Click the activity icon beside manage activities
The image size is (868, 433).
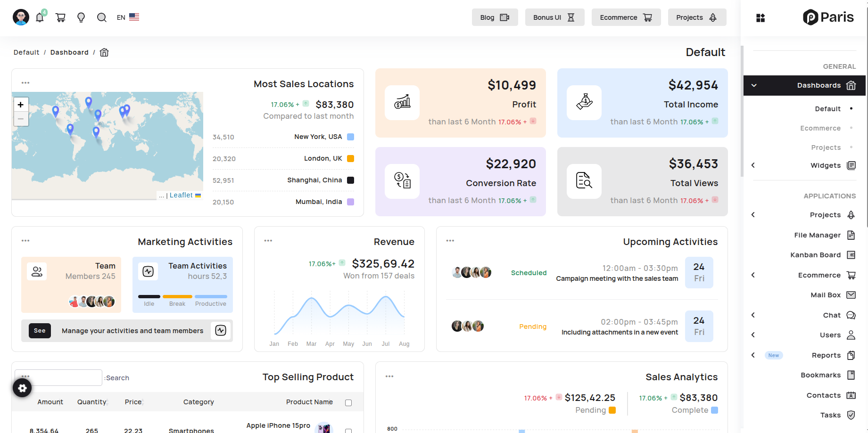[221, 330]
